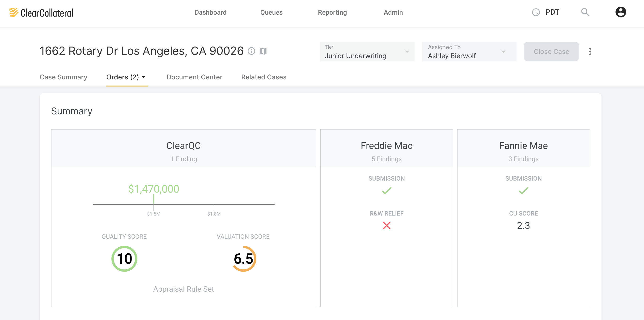This screenshot has width=644, height=320.
Task: Open the Appraisal Rule Set link
Action: tap(183, 289)
